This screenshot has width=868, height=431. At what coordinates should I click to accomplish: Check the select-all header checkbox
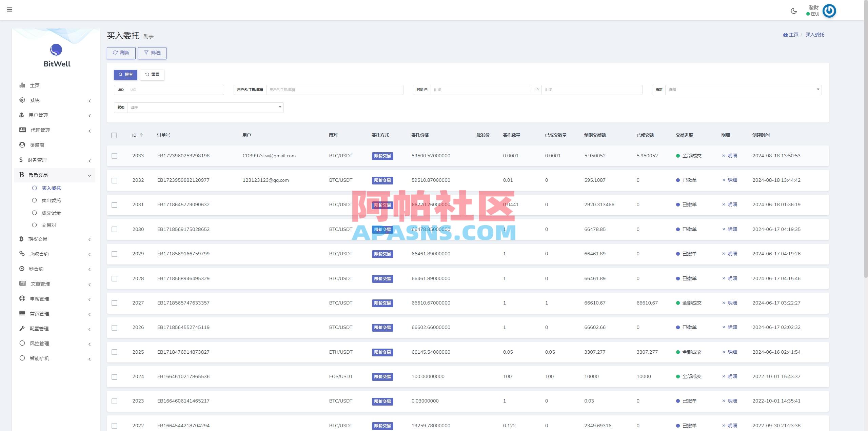(114, 135)
